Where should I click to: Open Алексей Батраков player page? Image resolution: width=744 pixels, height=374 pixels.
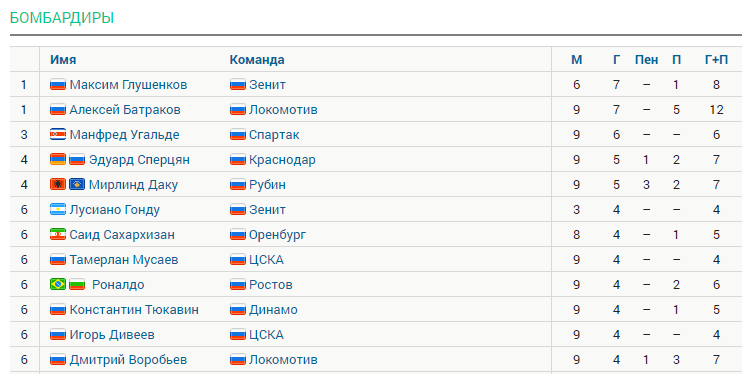(x=125, y=110)
